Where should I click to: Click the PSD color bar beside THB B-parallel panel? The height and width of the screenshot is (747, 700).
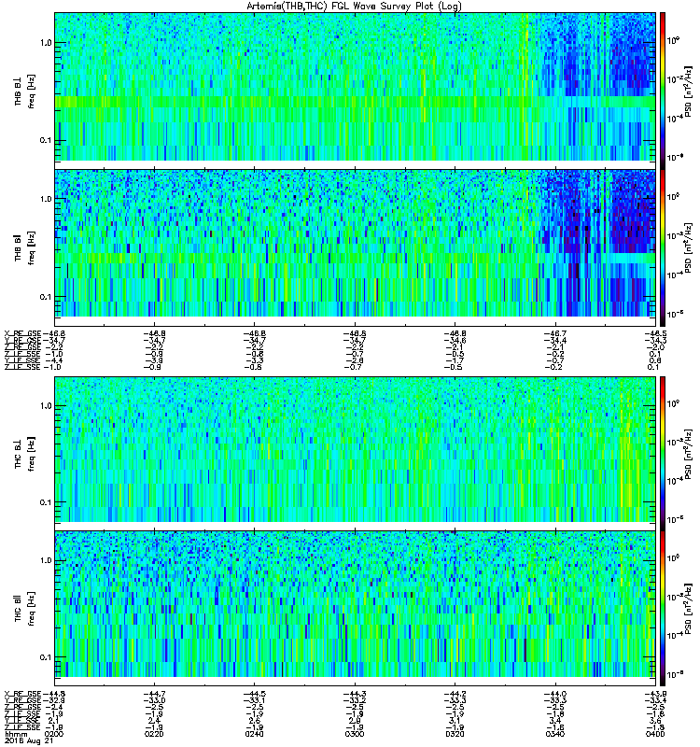tap(663, 247)
